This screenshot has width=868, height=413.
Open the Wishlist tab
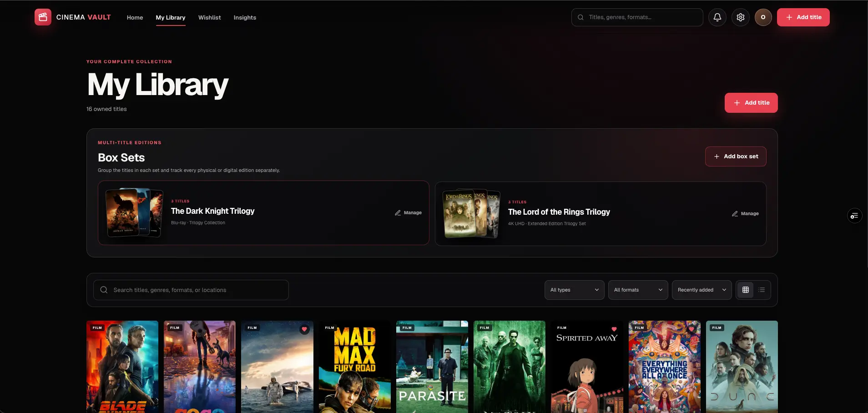pos(210,17)
